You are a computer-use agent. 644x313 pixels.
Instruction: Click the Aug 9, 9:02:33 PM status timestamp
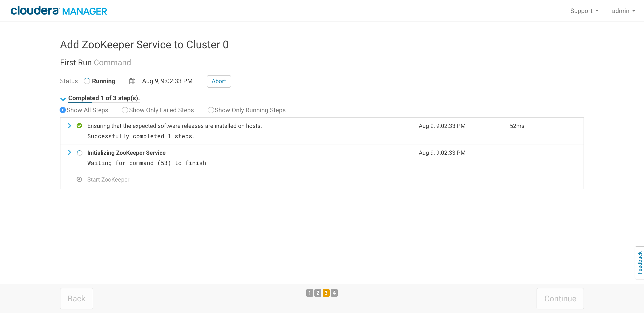pyautogui.click(x=167, y=81)
